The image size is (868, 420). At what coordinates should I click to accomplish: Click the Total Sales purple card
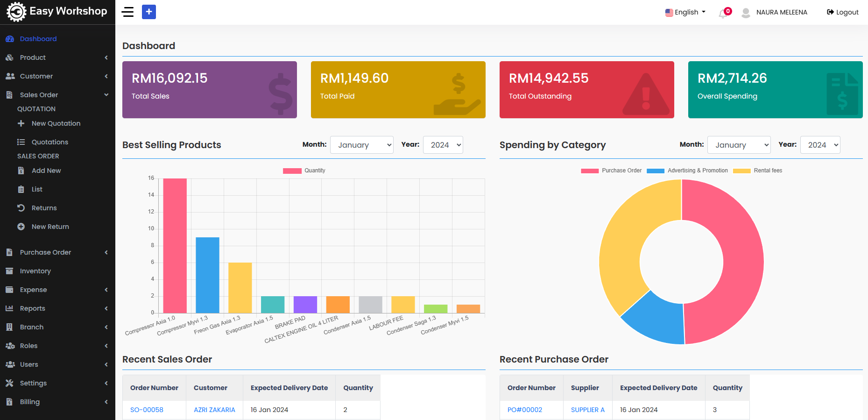[x=210, y=90]
